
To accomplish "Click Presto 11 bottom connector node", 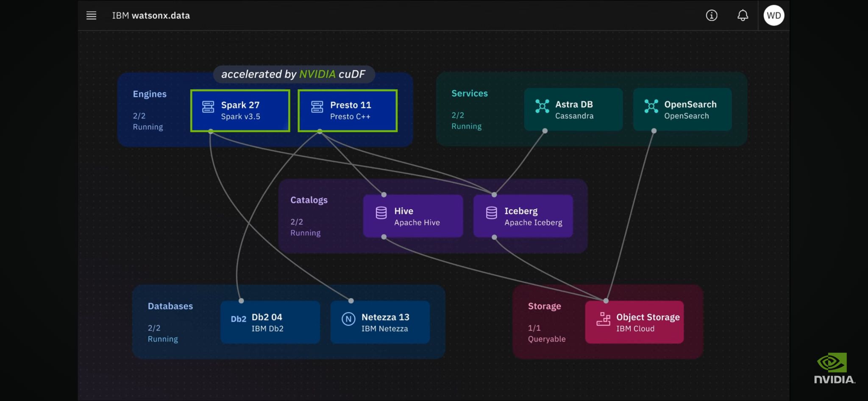I will click(320, 131).
